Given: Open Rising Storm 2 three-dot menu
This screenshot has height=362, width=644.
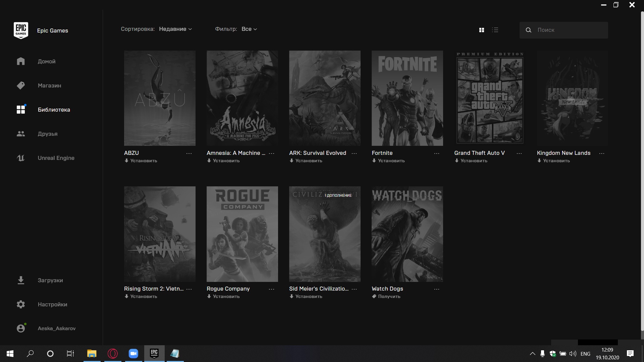Looking at the screenshot, I should [x=189, y=289].
